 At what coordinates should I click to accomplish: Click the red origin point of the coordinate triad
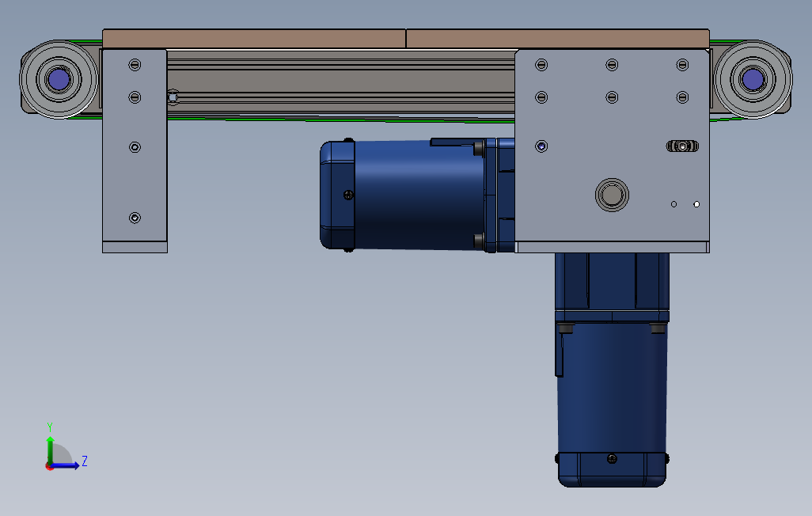click(x=49, y=467)
